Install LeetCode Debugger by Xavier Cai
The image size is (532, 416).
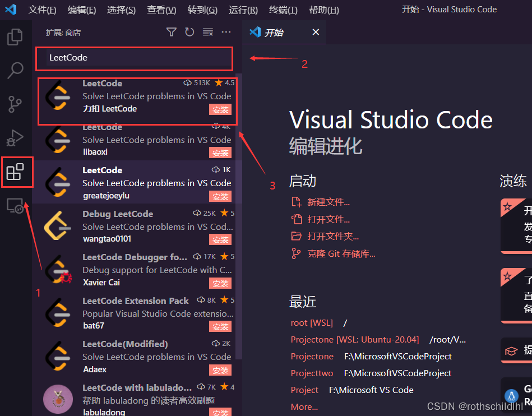point(220,283)
